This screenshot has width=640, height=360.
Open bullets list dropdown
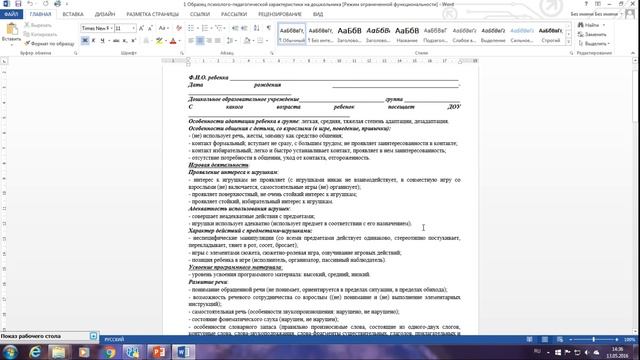click(198, 28)
